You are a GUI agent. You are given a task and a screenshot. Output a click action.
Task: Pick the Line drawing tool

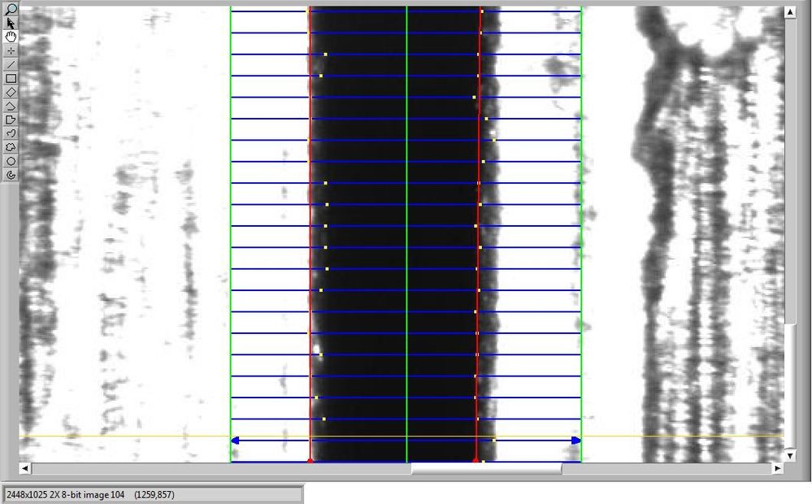(11, 64)
